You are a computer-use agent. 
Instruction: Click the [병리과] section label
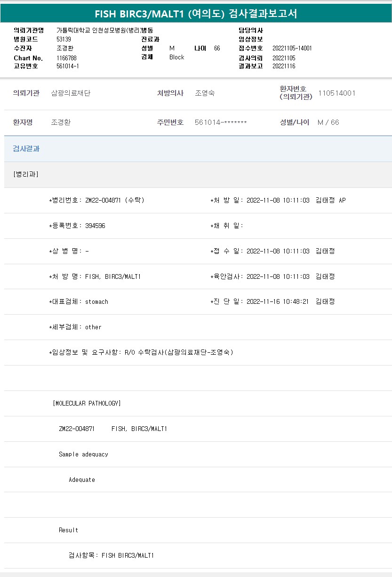26,174
